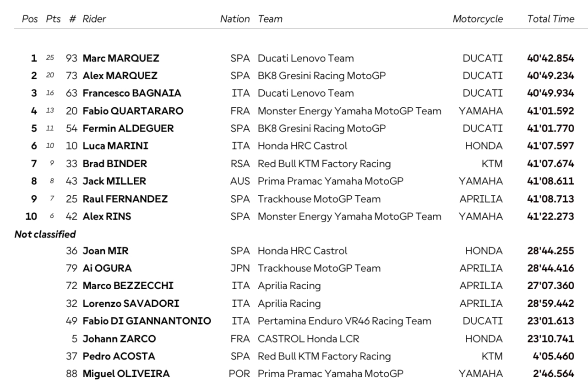Click the Total Time column header
Viewport: 588px width, 386px height.
550,19
